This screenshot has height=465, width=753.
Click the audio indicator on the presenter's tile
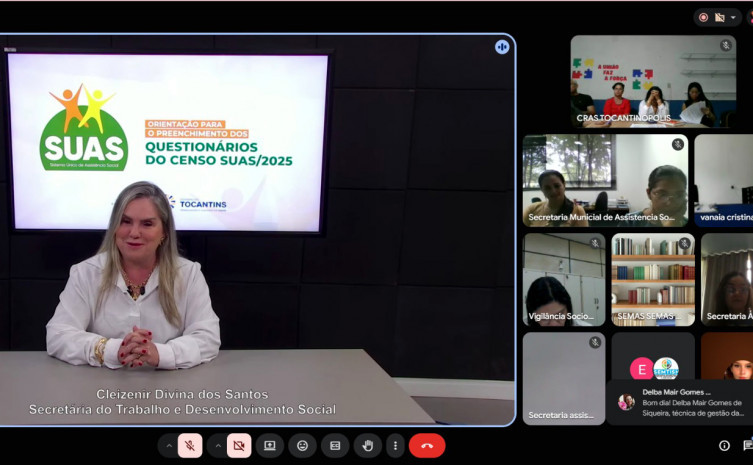pyautogui.click(x=502, y=47)
